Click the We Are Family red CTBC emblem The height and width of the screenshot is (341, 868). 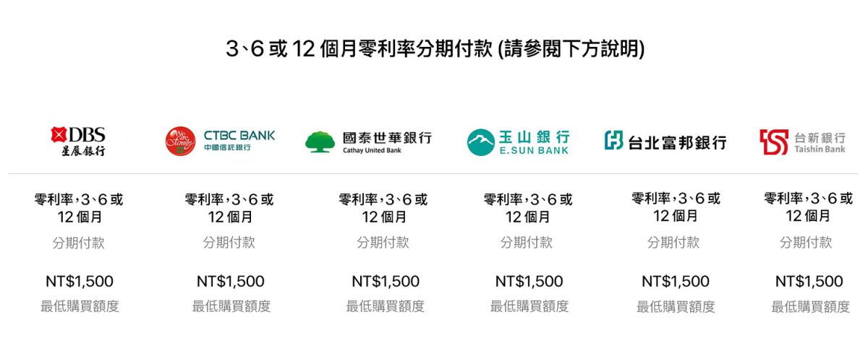(180, 142)
